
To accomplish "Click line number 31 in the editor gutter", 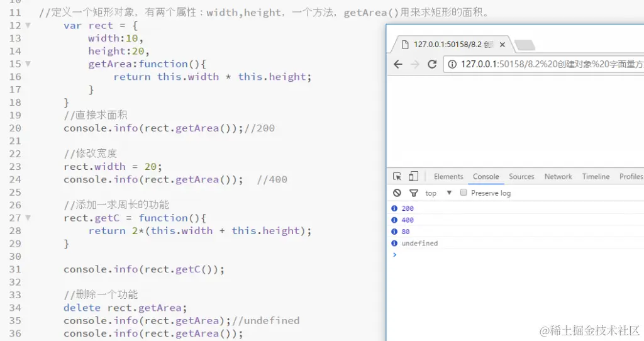I will pyautogui.click(x=15, y=269).
